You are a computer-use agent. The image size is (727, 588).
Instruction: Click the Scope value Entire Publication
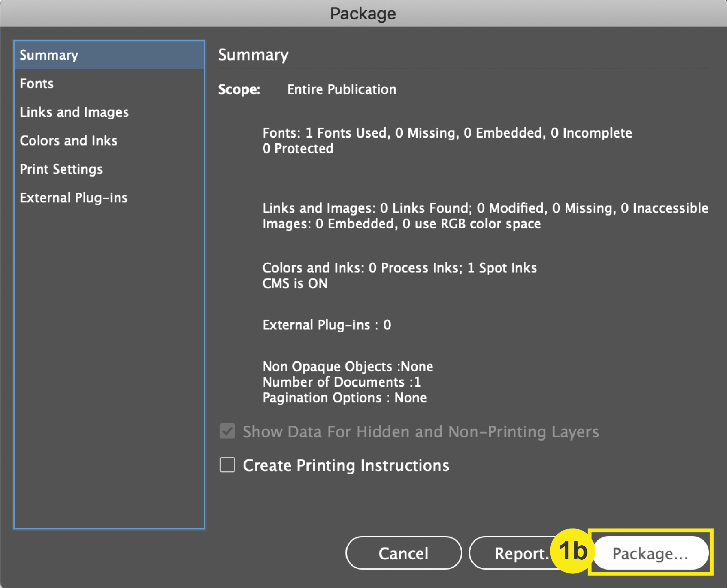pos(341,89)
